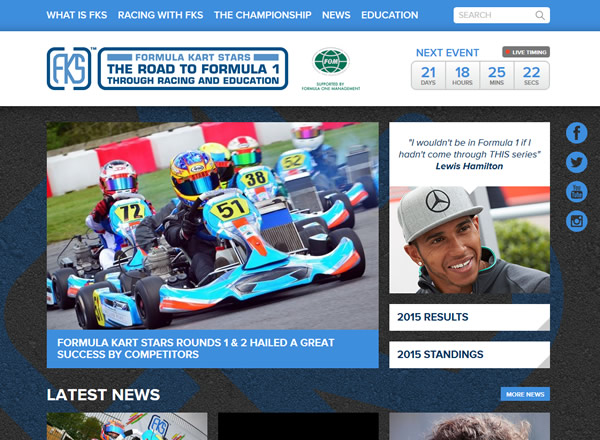Screen dimensions: 600x440
Task: Open the third news thumbnail with curly hair
Action: [x=470, y=426]
